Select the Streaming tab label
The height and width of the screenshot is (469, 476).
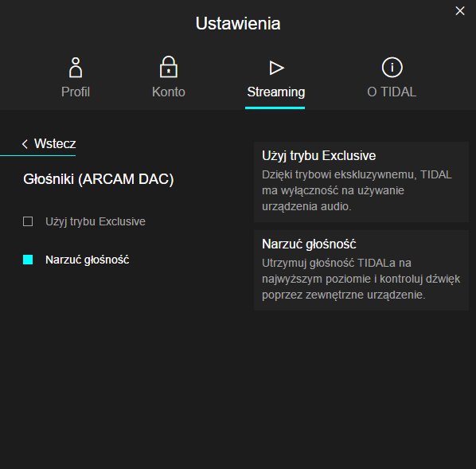pyautogui.click(x=276, y=92)
